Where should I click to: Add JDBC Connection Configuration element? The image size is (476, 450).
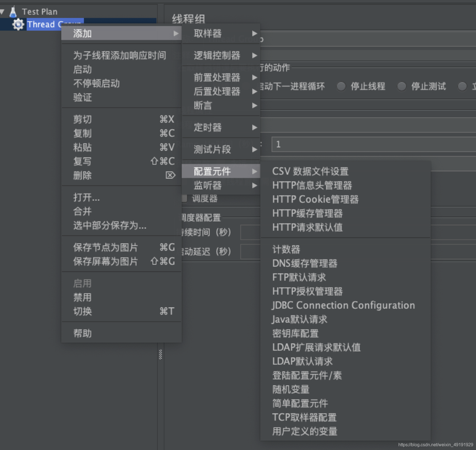(x=346, y=305)
